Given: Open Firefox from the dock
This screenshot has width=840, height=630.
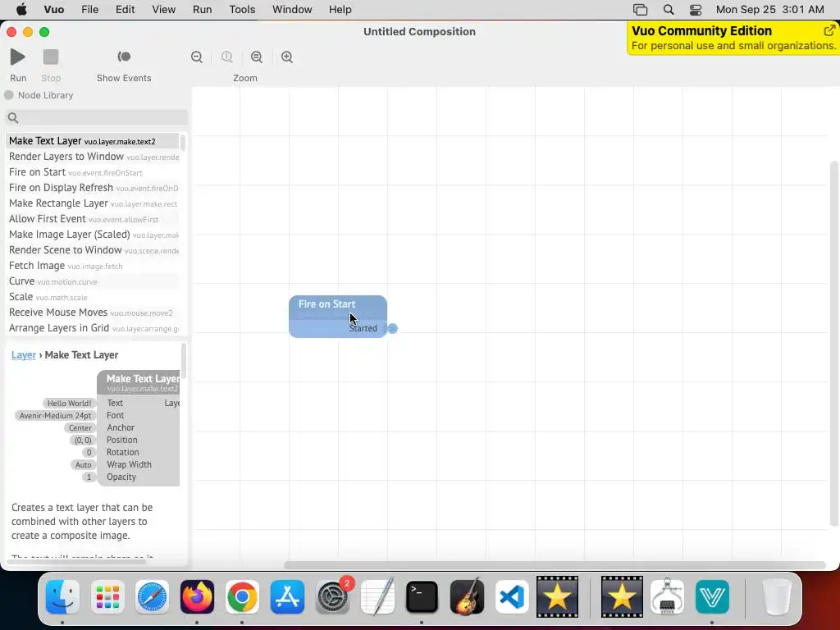Looking at the screenshot, I should 197,596.
